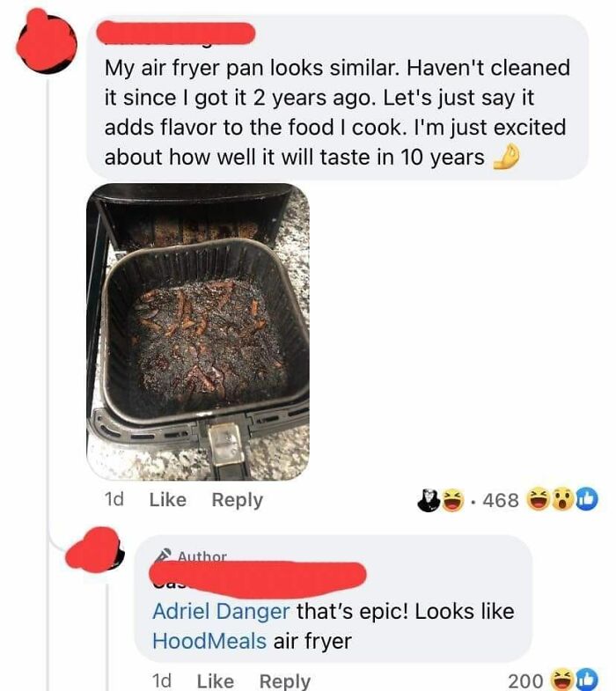Open the HoodMeals mention link
This screenshot has height=691, width=616.
209,641
